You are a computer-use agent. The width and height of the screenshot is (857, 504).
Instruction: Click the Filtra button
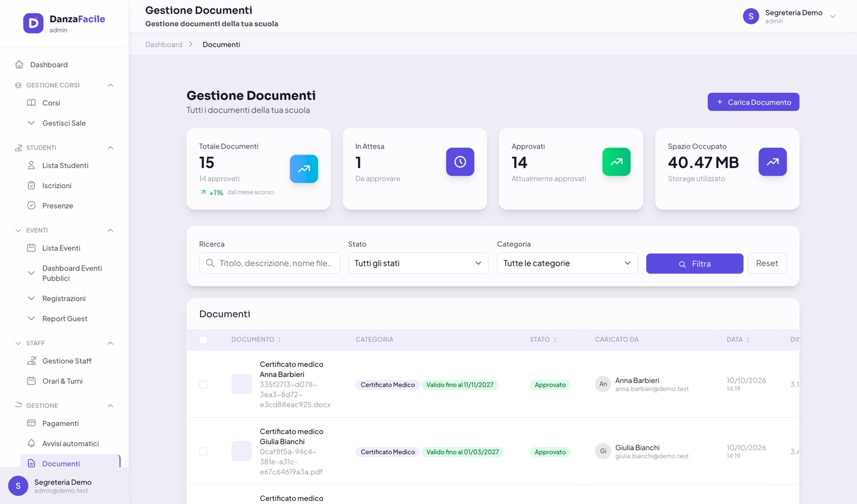695,264
